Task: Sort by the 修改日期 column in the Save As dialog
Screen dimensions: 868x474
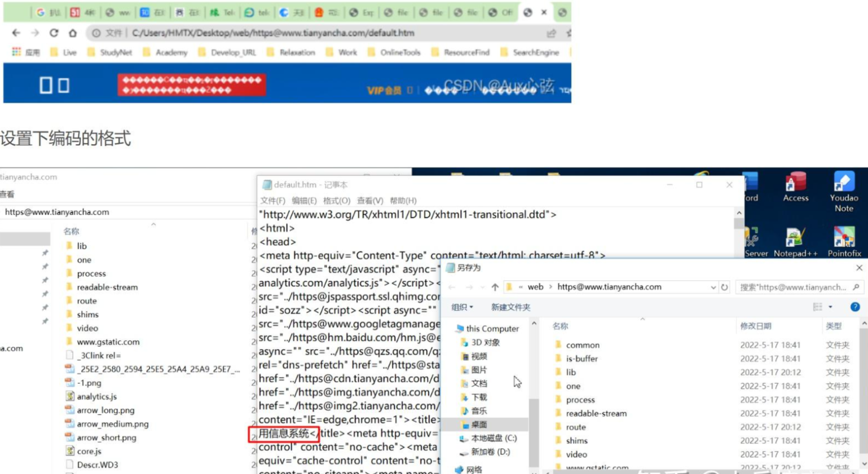Action: 755,326
